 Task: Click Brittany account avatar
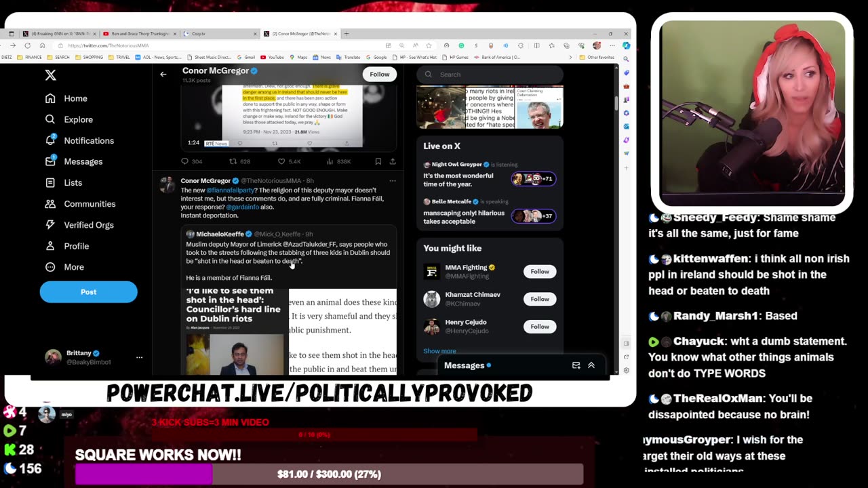click(53, 357)
